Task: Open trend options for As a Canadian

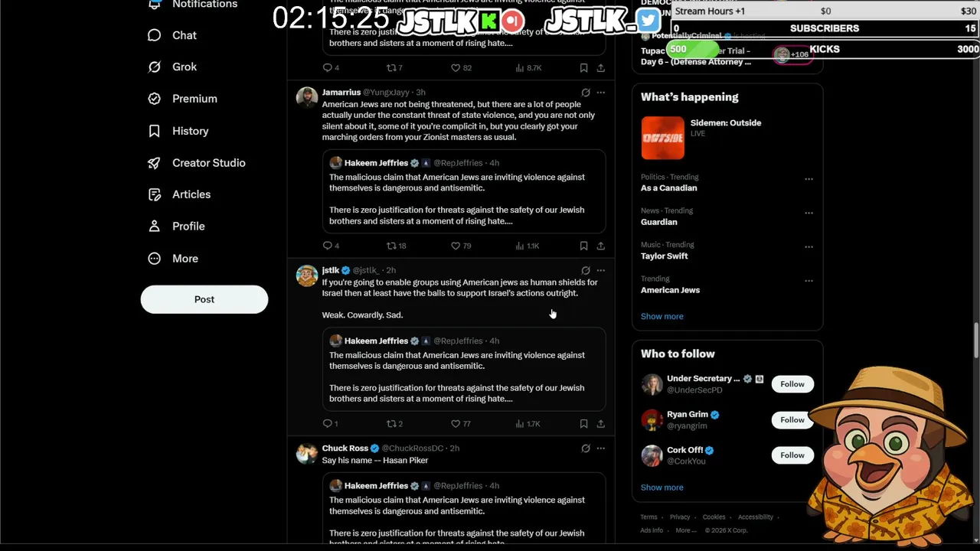Action: [808, 179]
